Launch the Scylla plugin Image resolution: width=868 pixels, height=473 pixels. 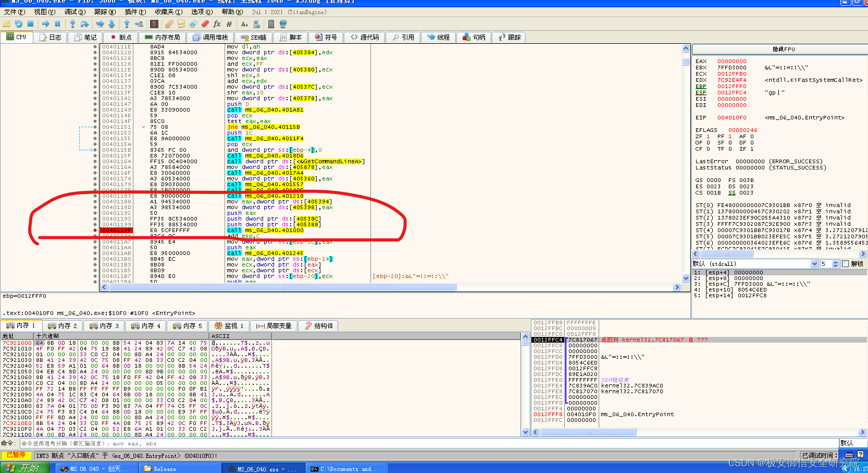[154, 24]
